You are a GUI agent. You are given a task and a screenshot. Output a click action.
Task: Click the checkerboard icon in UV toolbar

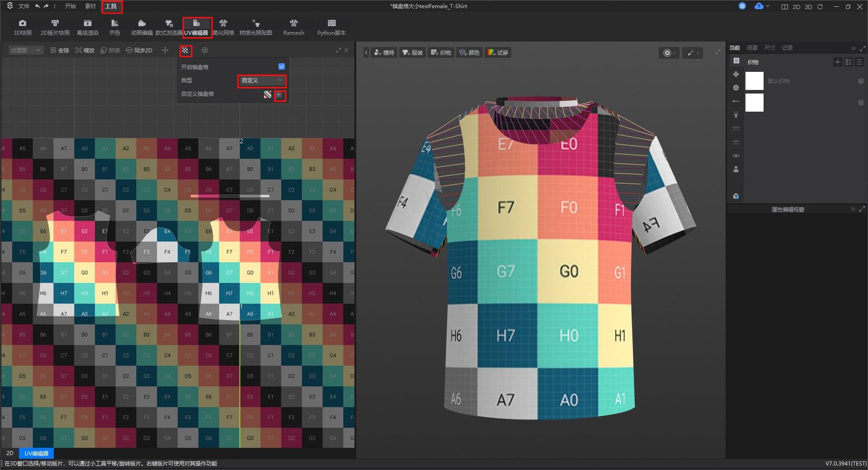tap(185, 51)
